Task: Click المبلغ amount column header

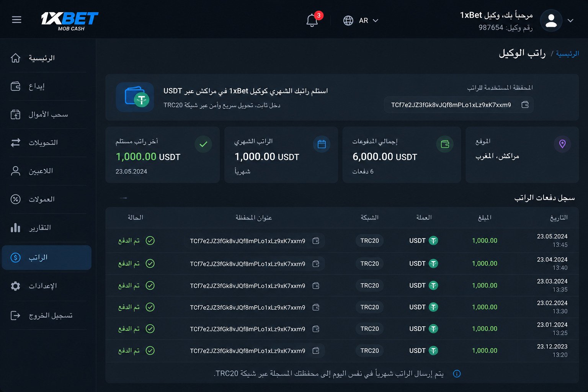Action: coord(485,217)
